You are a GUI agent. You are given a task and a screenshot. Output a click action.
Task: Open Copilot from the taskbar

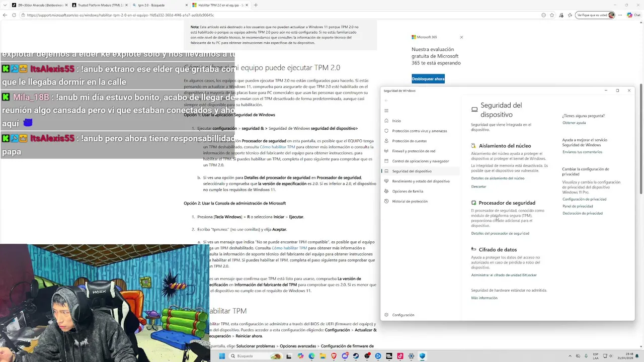(300, 356)
